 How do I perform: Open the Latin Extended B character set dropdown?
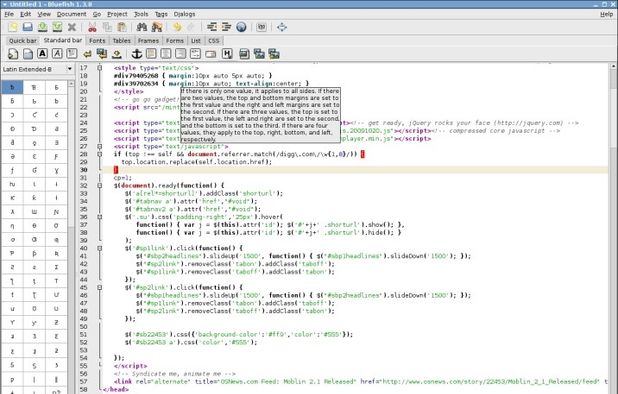[37, 69]
